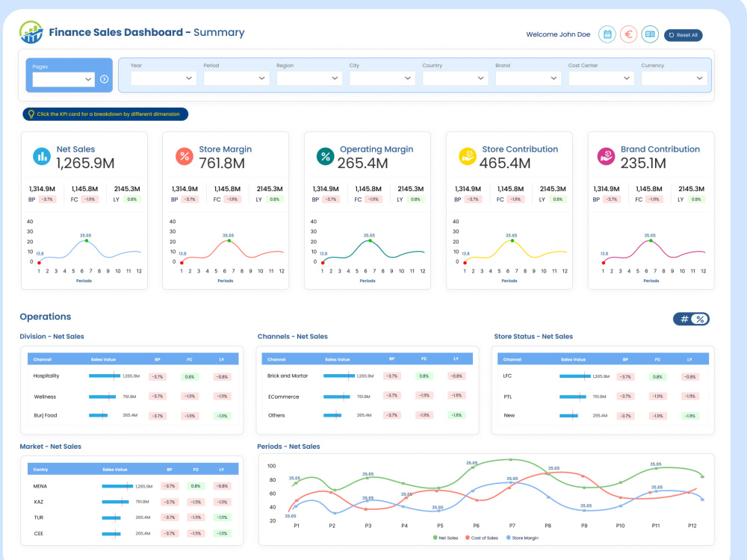Click the Pages go arrow icon

[105, 79]
